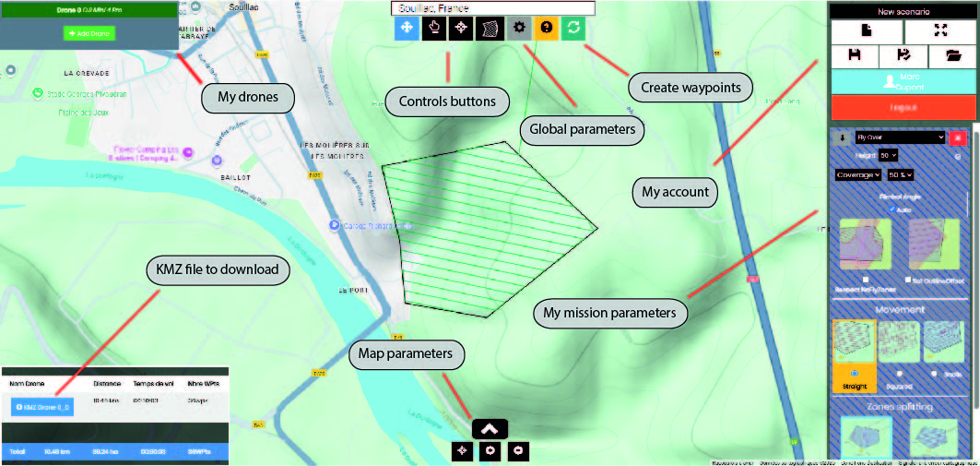Click the fullscreen expand icon
980x466 pixels.
(939, 30)
